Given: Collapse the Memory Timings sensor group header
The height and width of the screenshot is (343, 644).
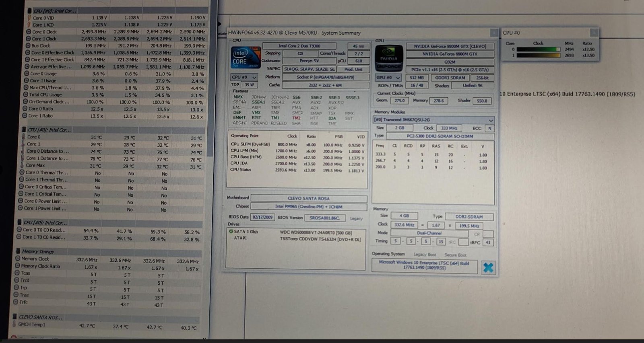Looking at the screenshot, I should point(109,251).
